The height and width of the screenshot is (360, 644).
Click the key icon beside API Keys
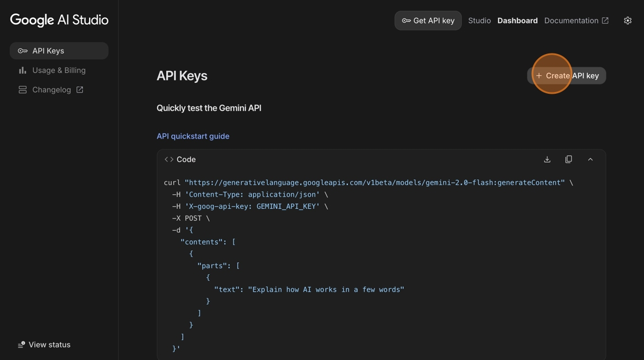(22, 51)
